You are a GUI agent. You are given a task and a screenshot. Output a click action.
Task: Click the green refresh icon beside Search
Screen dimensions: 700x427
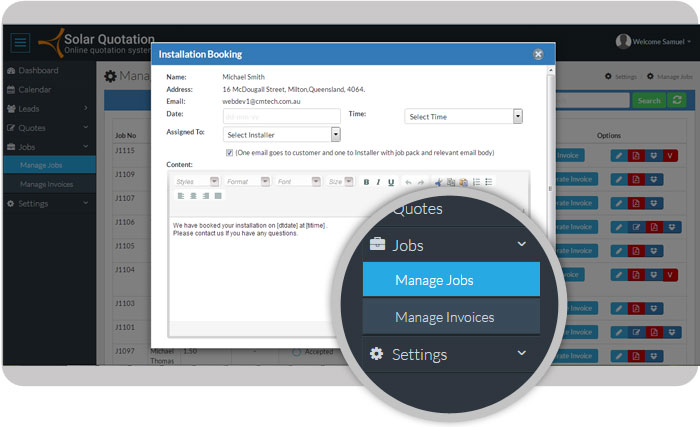click(677, 100)
